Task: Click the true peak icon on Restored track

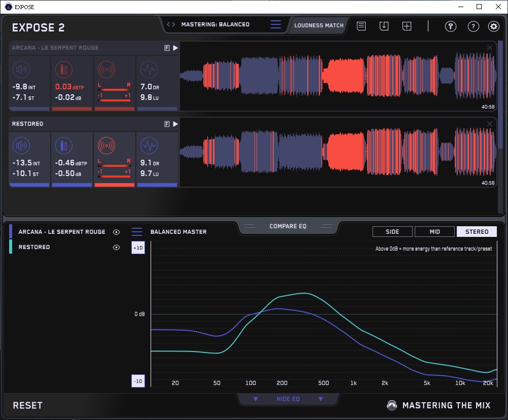Action: (64, 146)
